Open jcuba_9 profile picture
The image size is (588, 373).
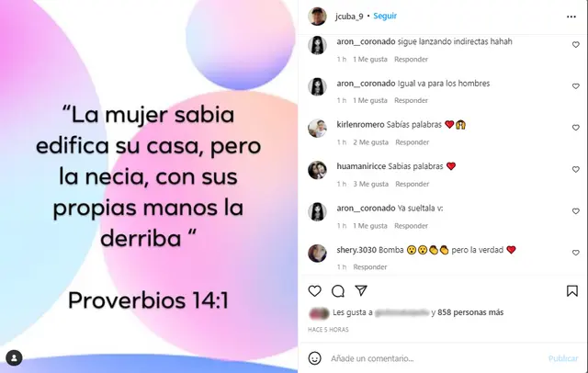(x=317, y=17)
